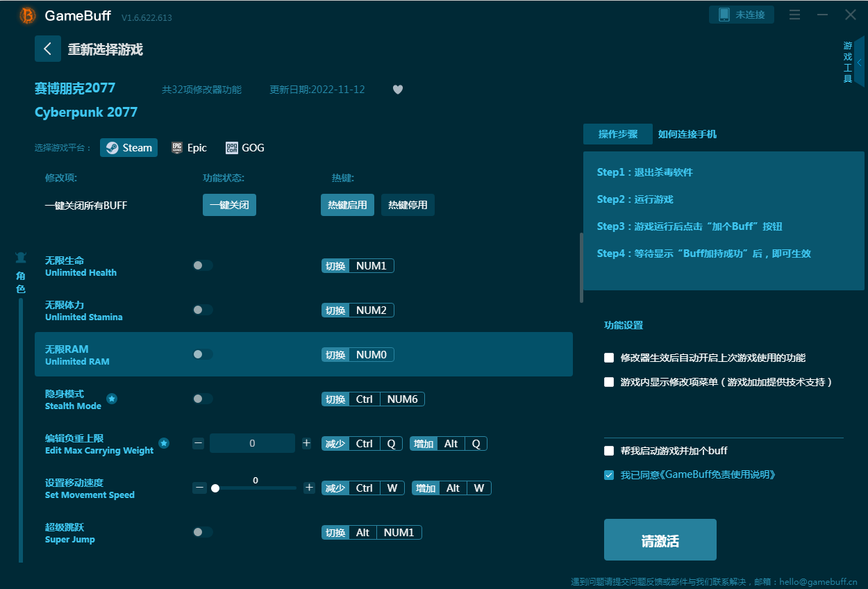Viewport: 868px width, 589px height.
Task: Click 一键关闭 button
Action: [229, 205]
